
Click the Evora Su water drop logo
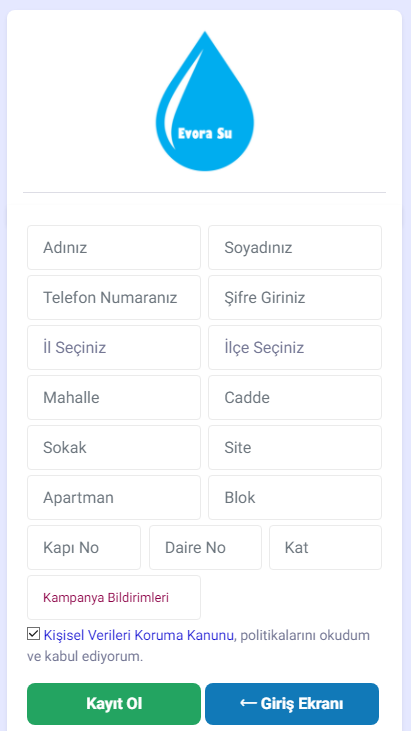205,101
